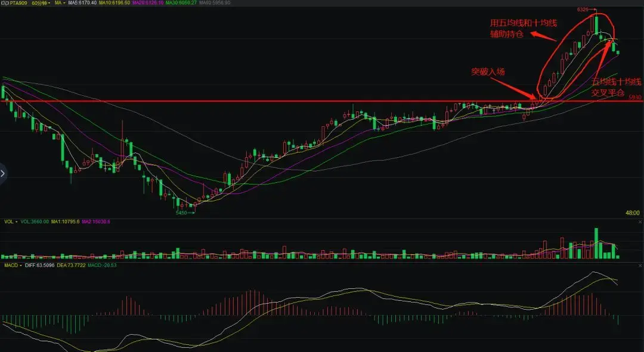Click the chain link icon beside PTA909
This screenshot has height=352, width=644.
(x=5, y=3)
